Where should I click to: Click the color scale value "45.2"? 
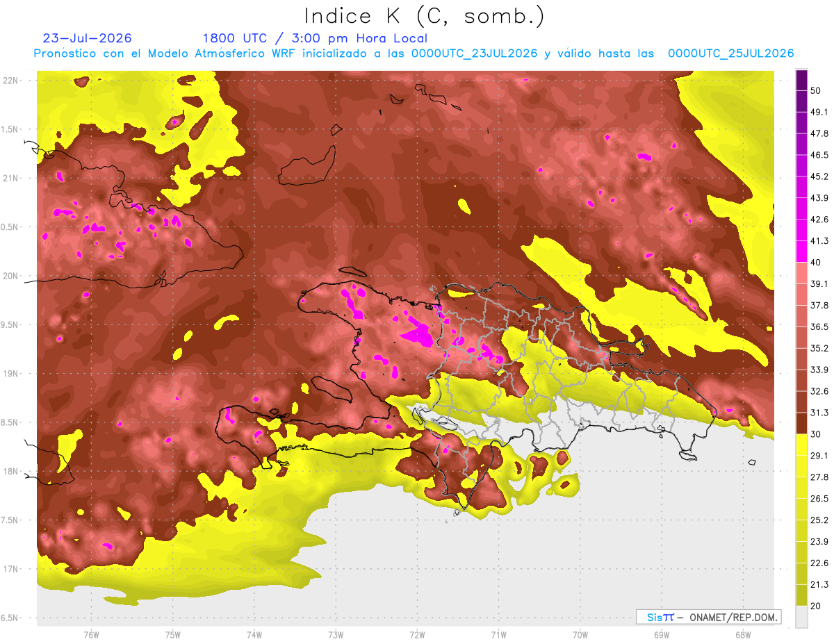coord(819,176)
